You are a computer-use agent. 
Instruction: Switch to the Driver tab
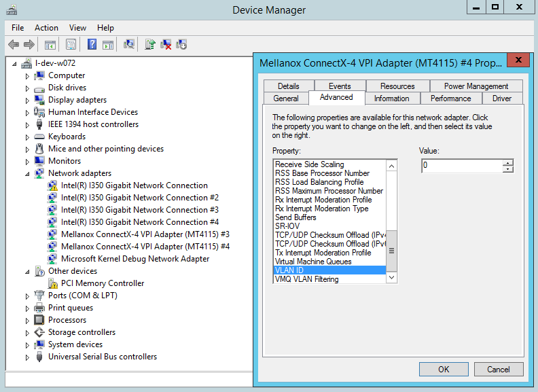(x=502, y=99)
